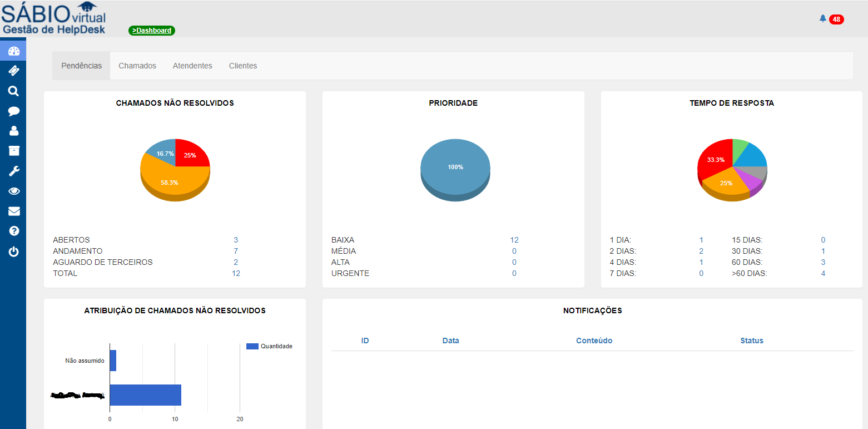Click the green Dashboard button
This screenshot has height=429, width=868.
point(151,31)
